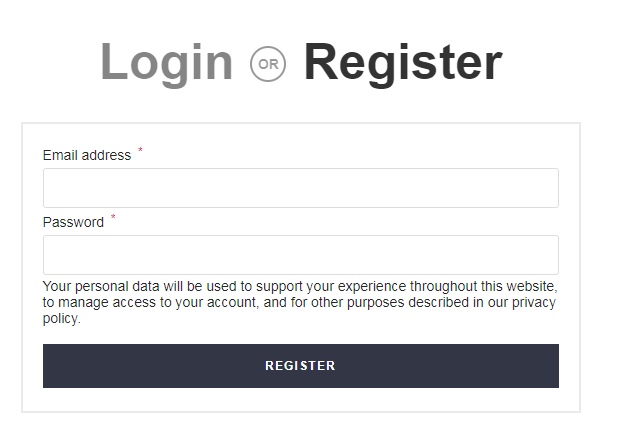619x428 pixels.
Task: Click the "Email address" field label
Action: (87, 155)
